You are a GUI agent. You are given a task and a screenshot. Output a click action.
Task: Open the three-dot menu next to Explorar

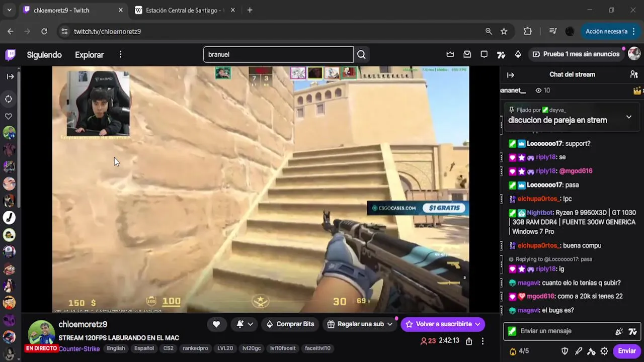pos(120,55)
